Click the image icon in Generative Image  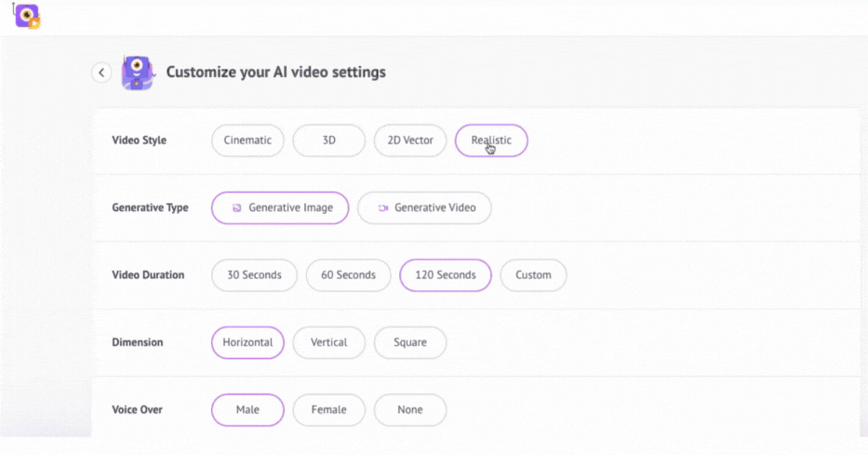pyautogui.click(x=237, y=208)
